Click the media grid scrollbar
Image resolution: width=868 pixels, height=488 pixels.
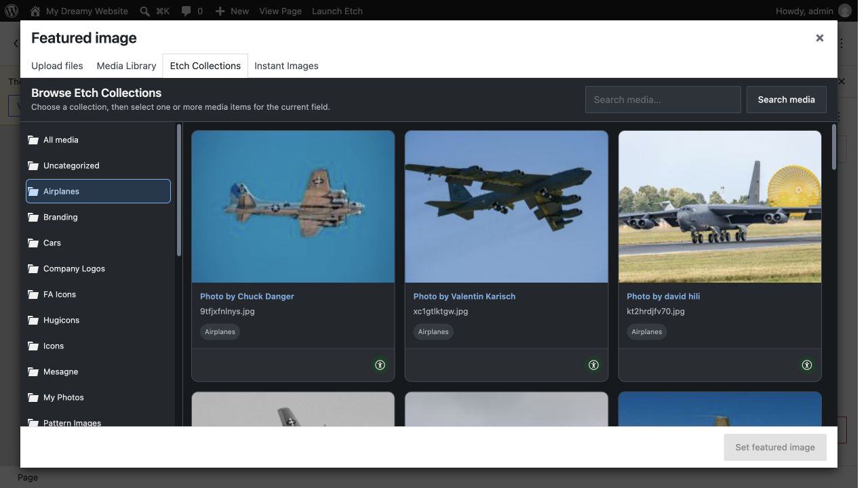[834, 147]
